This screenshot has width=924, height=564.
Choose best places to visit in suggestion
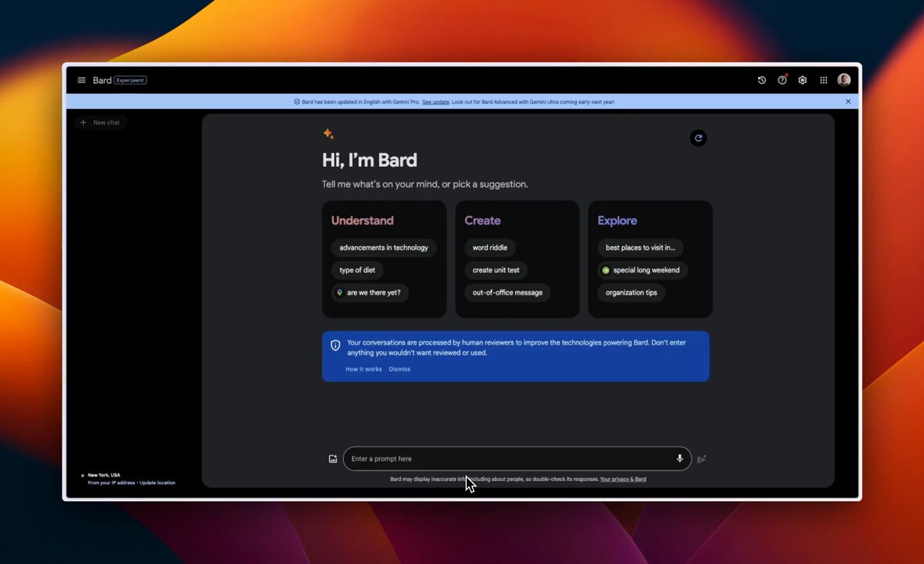(x=640, y=248)
